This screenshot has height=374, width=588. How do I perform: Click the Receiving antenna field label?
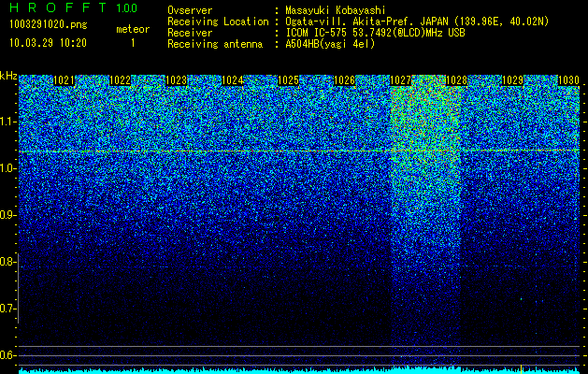215,44
